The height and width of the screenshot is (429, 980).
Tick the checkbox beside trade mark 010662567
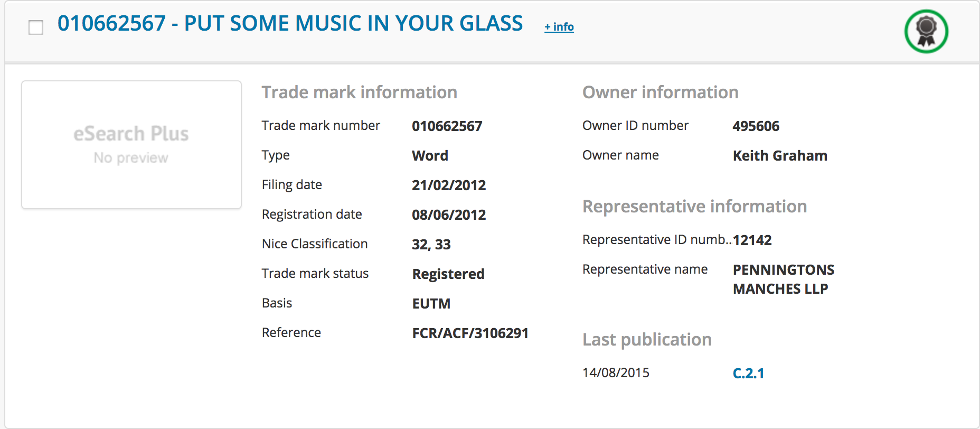click(36, 27)
